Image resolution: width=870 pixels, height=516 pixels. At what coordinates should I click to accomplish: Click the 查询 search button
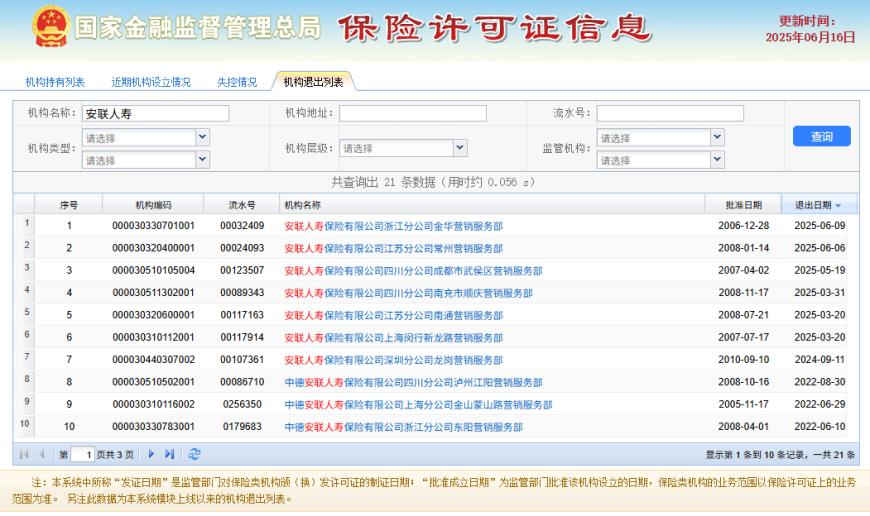[x=822, y=136]
